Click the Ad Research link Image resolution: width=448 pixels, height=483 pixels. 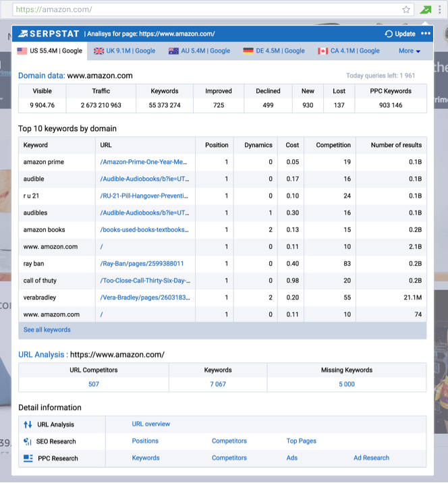371,458
